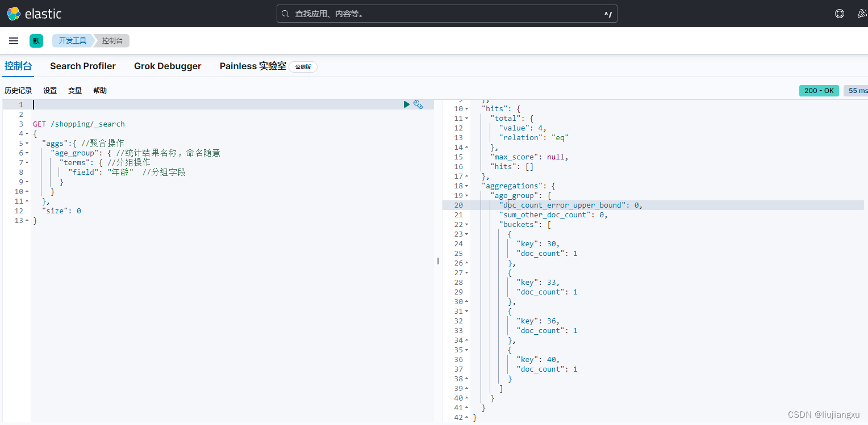868x425 pixels.
Task: Open the newsfeed icon in the header
Action: point(862,14)
